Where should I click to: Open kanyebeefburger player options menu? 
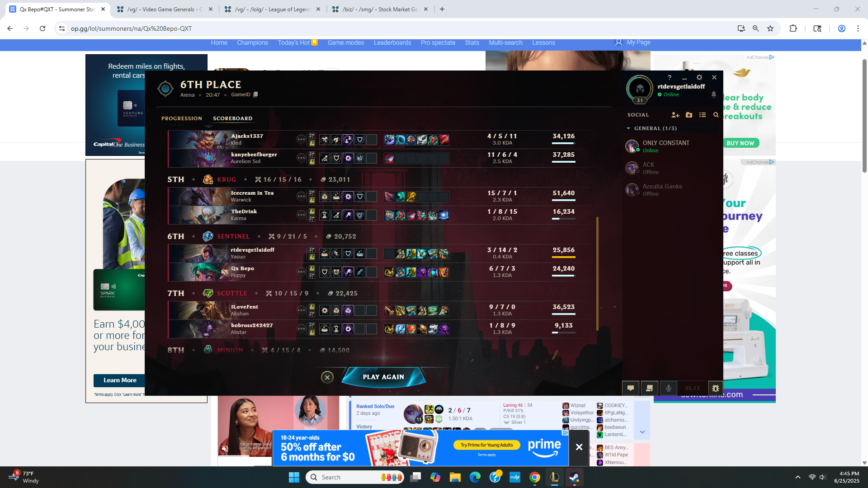coord(301,158)
